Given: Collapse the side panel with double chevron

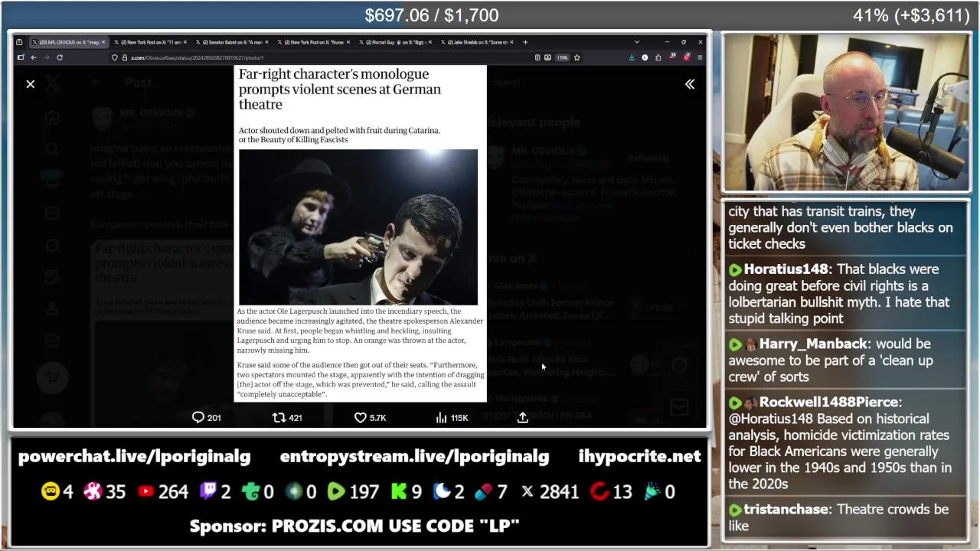Looking at the screenshot, I should pos(690,84).
